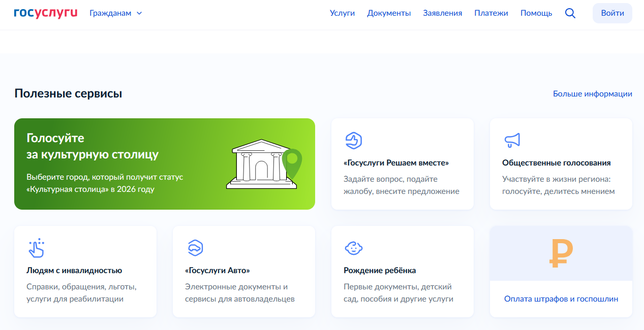Click the Голосуйте за культурную столицу banner
This screenshot has height=330, width=644.
point(165,164)
